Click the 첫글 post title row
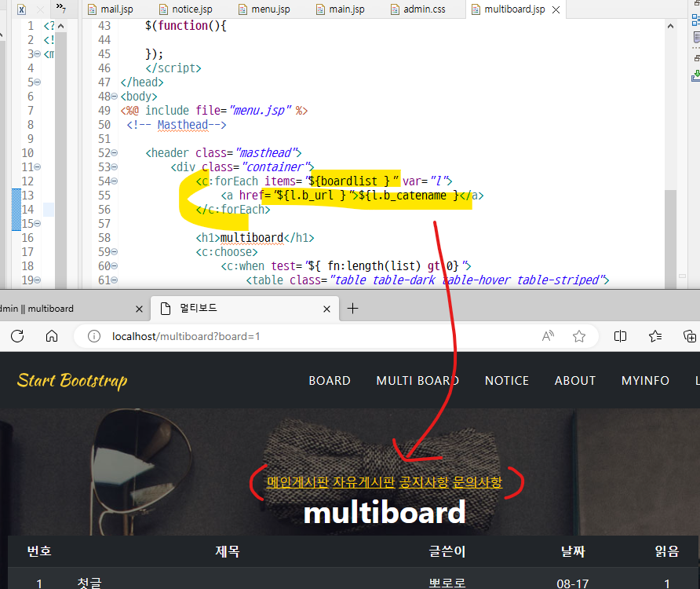Image resolution: width=700 pixels, height=589 pixels. pyautogui.click(x=89, y=583)
